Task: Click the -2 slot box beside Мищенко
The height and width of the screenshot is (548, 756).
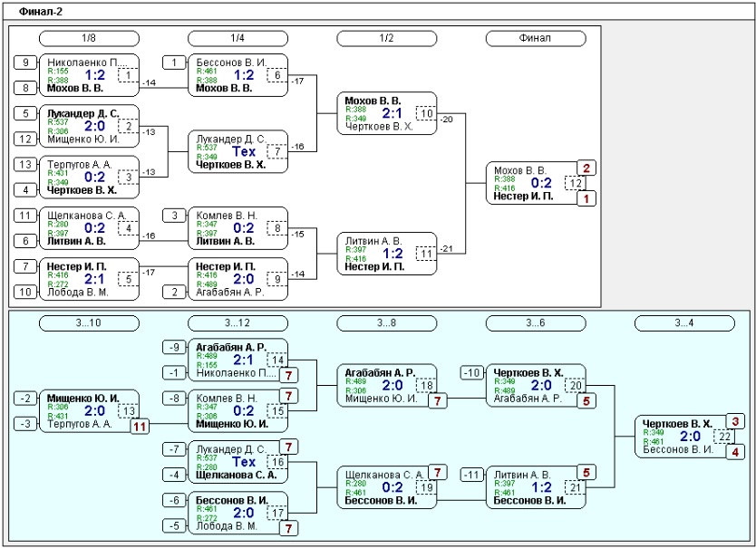Action: click(25, 399)
